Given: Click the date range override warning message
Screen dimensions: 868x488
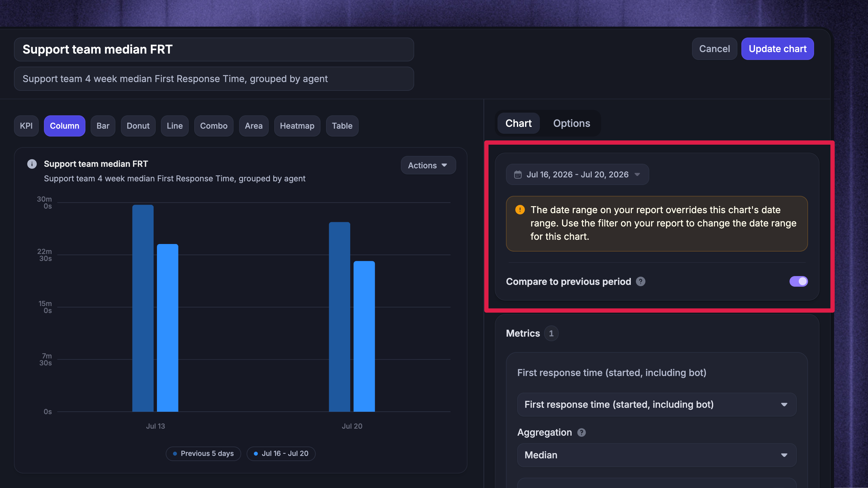Looking at the screenshot, I should pos(657,224).
